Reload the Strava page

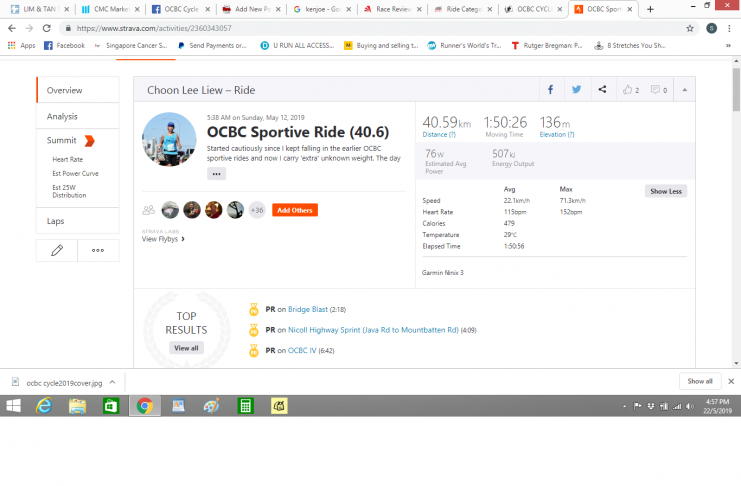(46, 28)
